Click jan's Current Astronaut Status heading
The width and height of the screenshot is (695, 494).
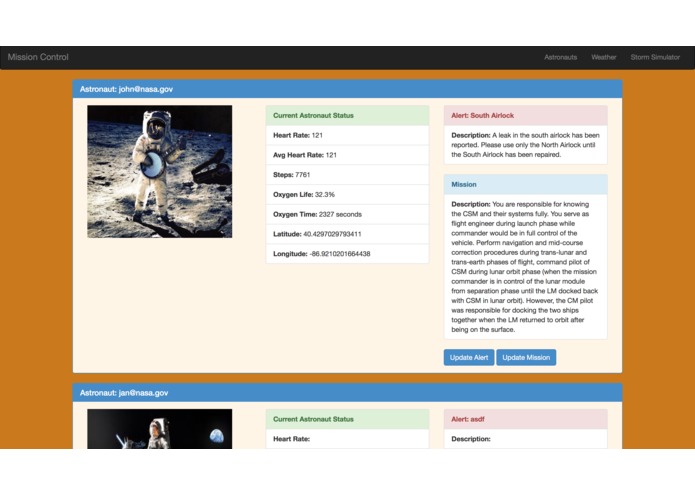click(348, 419)
